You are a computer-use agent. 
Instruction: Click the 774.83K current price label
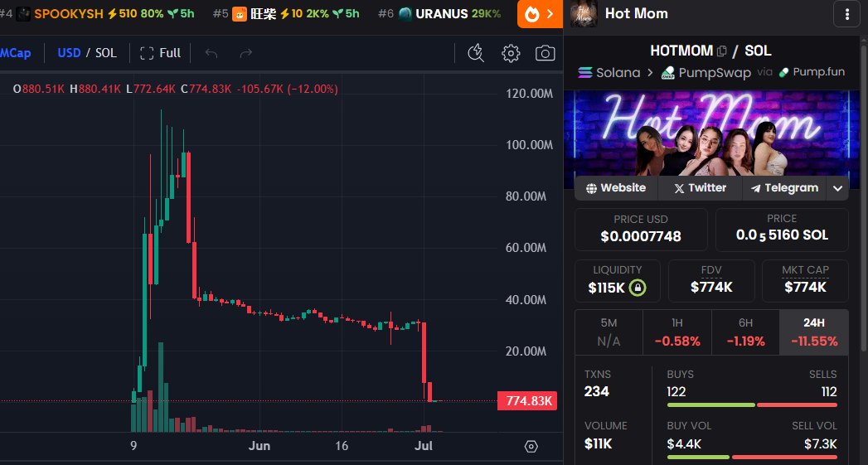[527, 401]
